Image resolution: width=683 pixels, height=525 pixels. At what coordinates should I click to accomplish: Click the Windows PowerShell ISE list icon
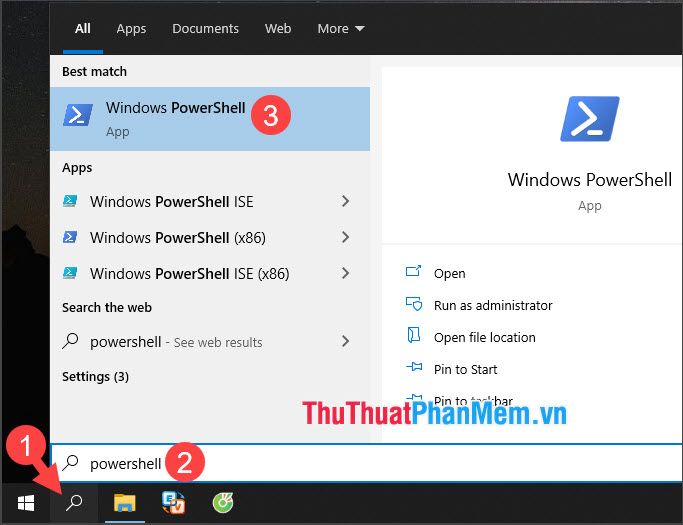point(70,201)
